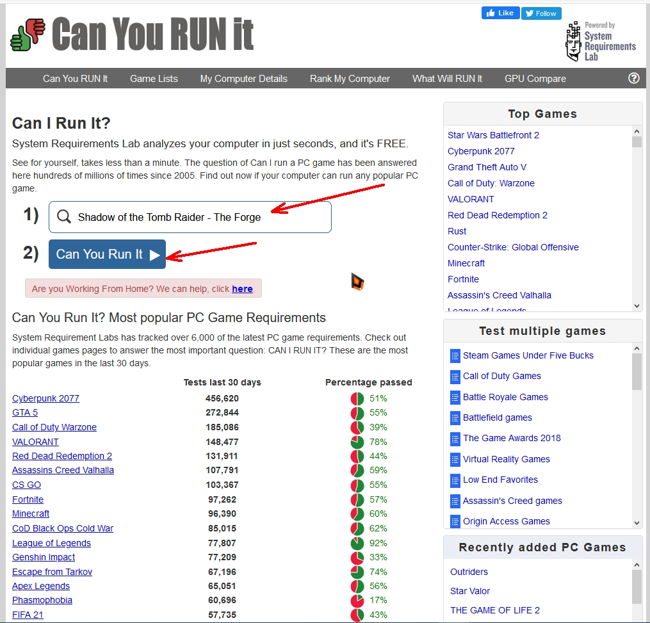The height and width of the screenshot is (623, 650).
Task: Open the CS GO requirements link
Action: [x=27, y=485]
